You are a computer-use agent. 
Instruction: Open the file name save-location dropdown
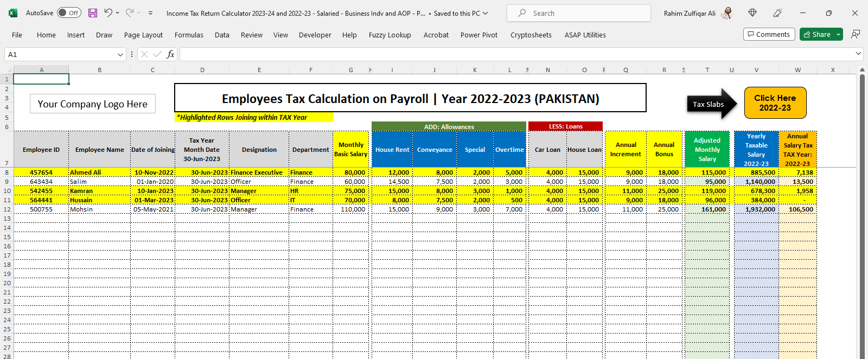[485, 13]
